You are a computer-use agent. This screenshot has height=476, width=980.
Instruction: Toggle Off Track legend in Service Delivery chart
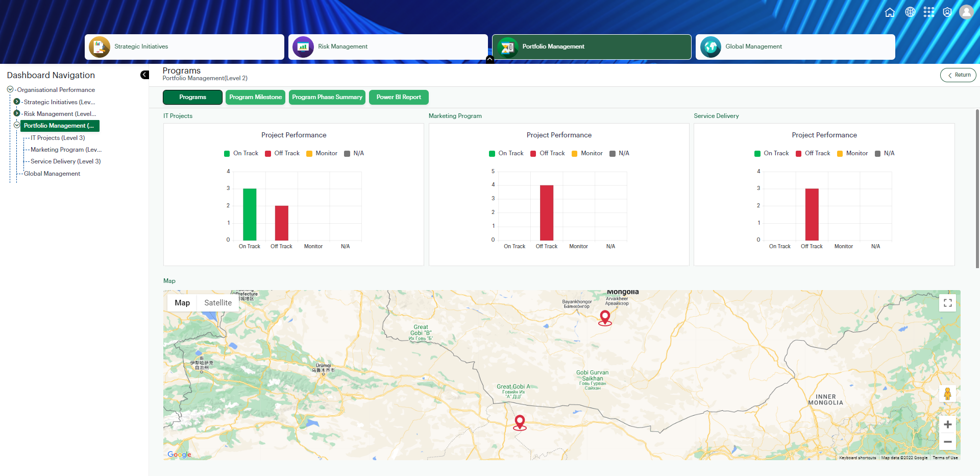coord(813,153)
